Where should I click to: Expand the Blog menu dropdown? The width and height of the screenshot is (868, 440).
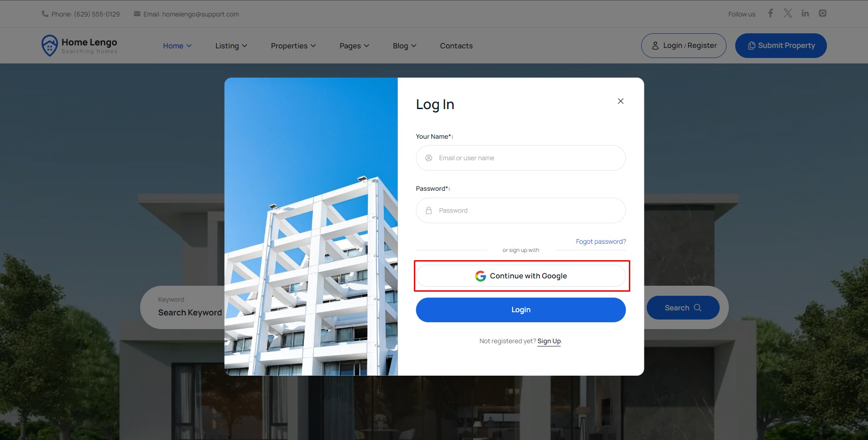[404, 46]
